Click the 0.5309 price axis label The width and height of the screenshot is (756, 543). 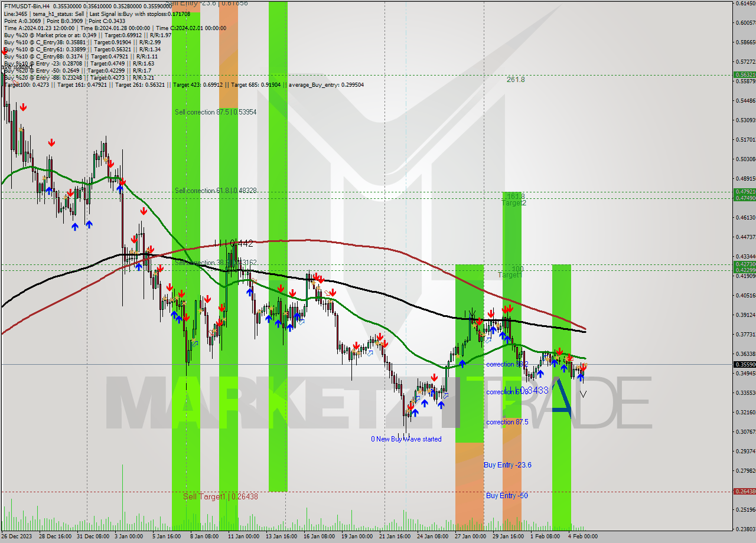pos(746,120)
